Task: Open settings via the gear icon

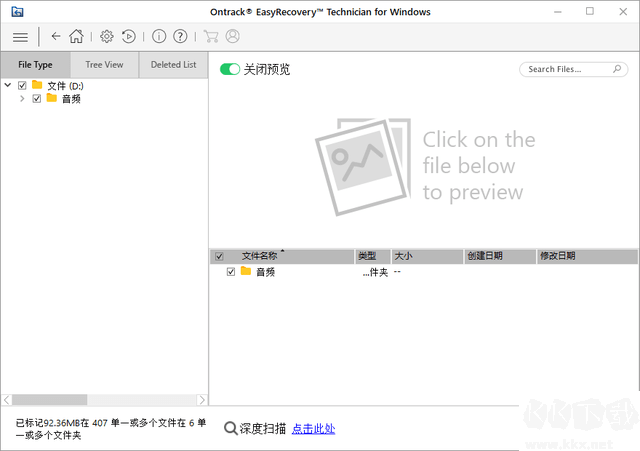Action: (107, 36)
